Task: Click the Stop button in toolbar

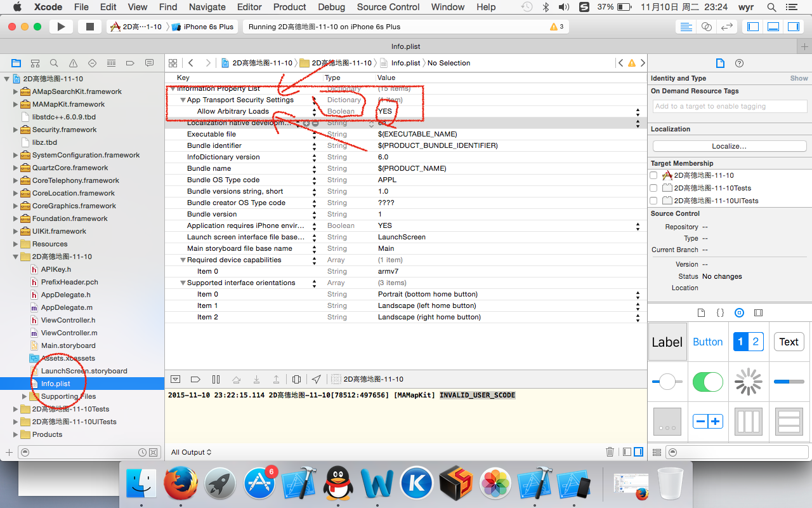Action: 89,27
